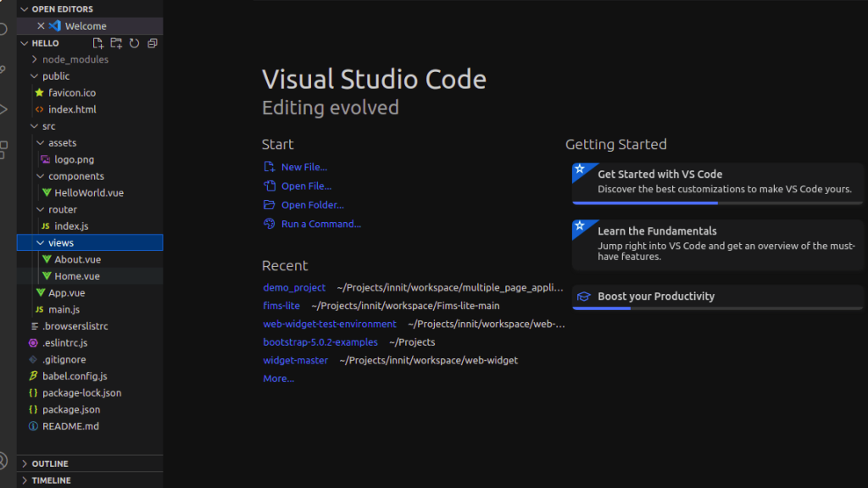
Task: Expand the OUTLINE section
Action: pyautogui.click(x=23, y=463)
